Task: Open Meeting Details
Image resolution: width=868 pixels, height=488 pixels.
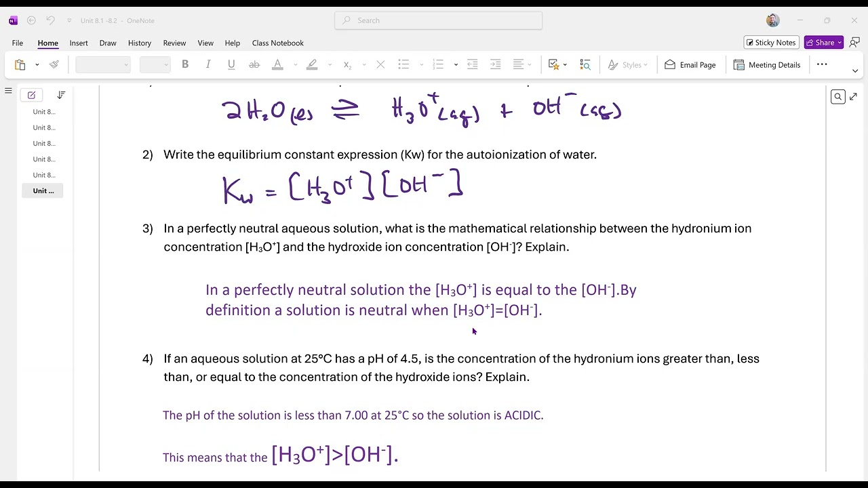Action: pyautogui.click(x=767, y=65)
